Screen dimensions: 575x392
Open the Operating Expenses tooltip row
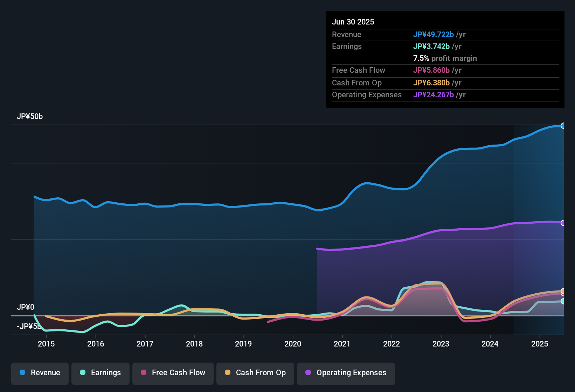tap(403, 95)
